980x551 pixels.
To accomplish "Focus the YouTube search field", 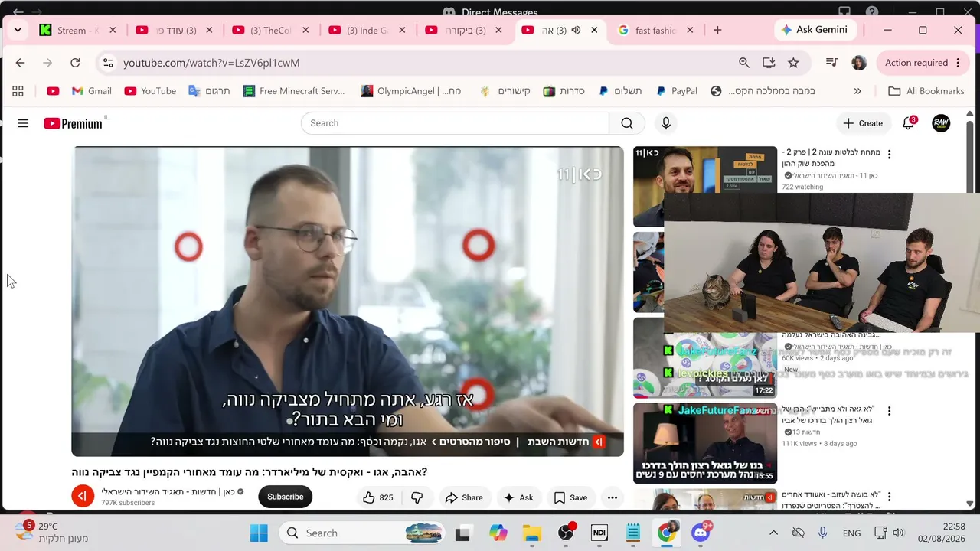I will point(456,123).
